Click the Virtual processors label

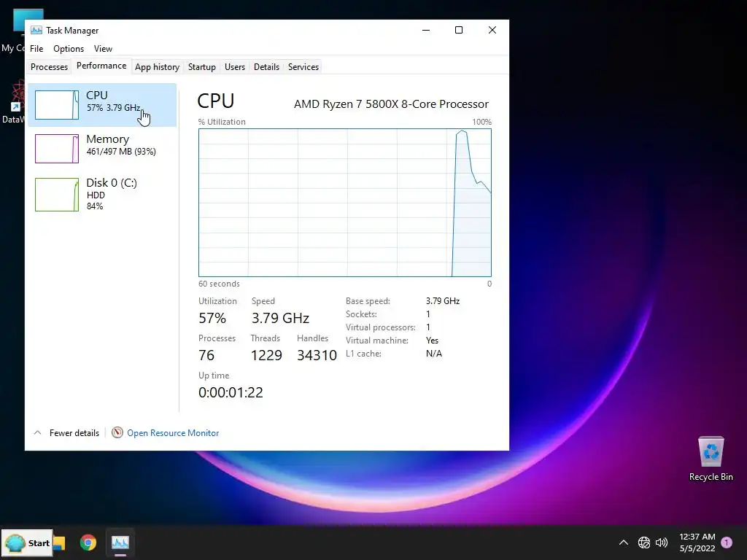click(381, 327)
